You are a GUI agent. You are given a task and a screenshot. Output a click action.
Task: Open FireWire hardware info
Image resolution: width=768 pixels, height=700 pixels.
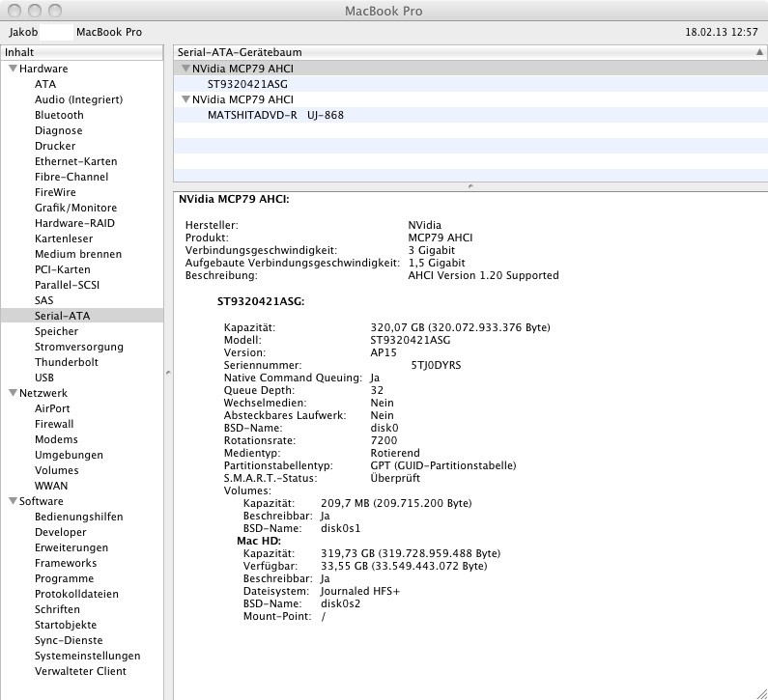tap(55, 192)
